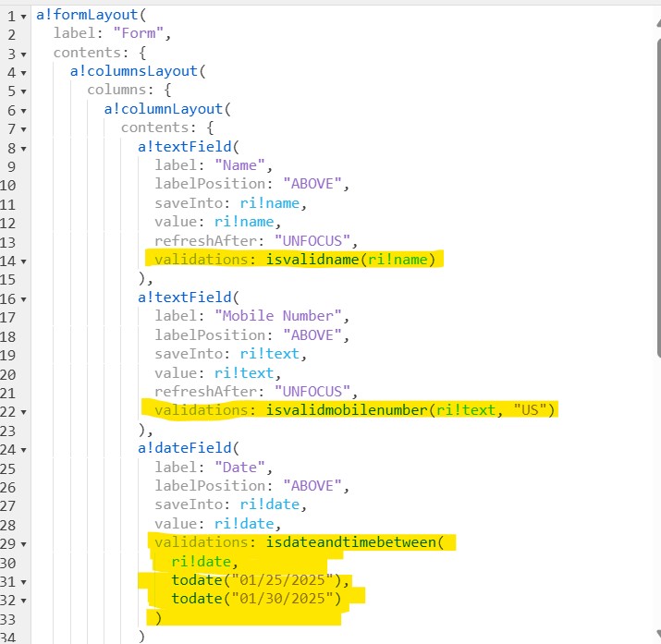Click the "Date" label string
Image resolution: width=661 pixels, height=644 pixels.
[x=239, y=468]
